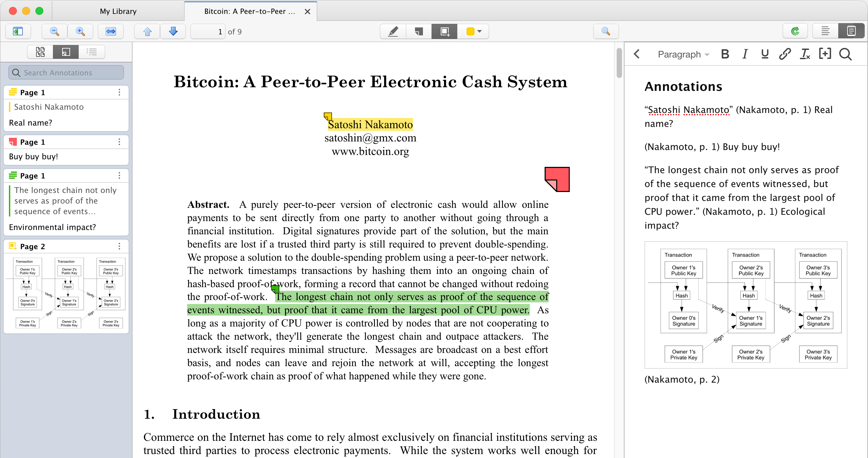Switch to thumbnails view in the sidebar
This screenshot has height=458, width=868.
click(40, 52)
